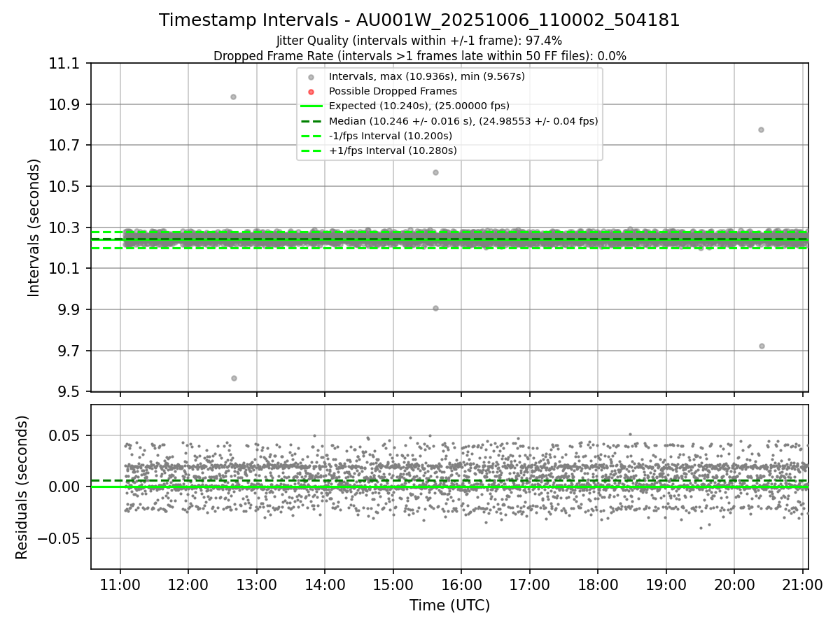Click the '17:00' time tick label

[x=529, y=584]
